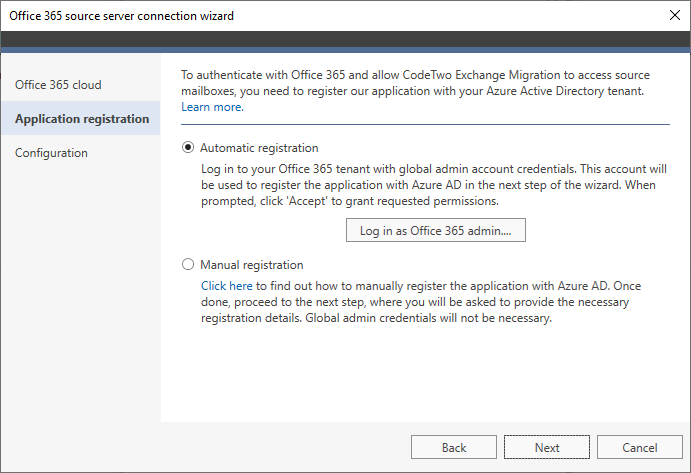Click the manual registration description paragraph
Viewport: 691px width, 473px height.
421,302
